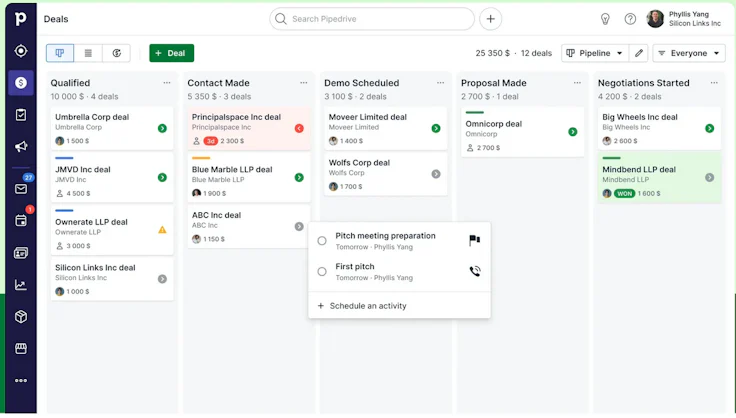Click 'Wolfs Corp' organization name text
This screenshot has width=736, height=418.
pyautogui.click(x=346, y=173)
